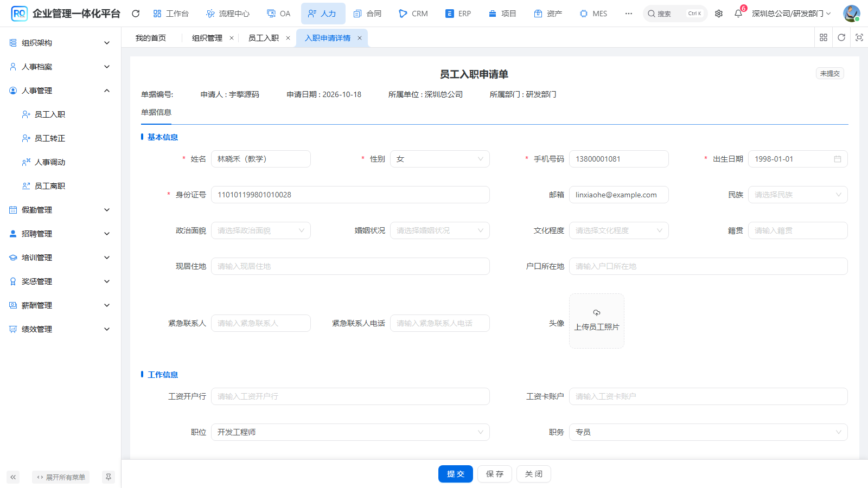This screenshot has width=868, height=488.
Task: Close the 组织管理 tab
Action: click(232, 38)
